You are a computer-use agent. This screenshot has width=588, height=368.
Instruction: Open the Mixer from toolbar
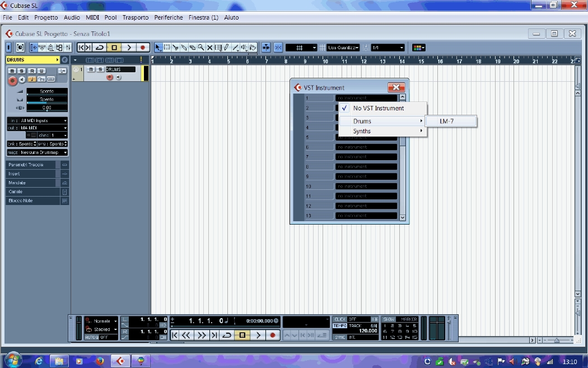click(x=68, y=48)
